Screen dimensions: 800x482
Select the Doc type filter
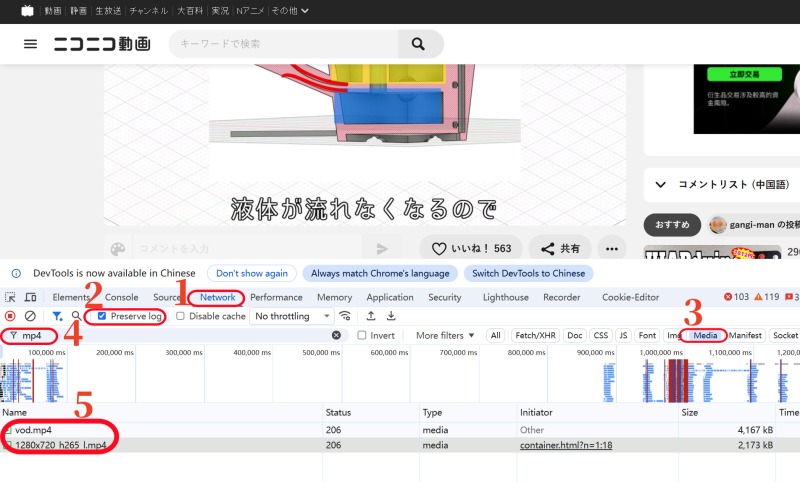(x=574, y=335)
